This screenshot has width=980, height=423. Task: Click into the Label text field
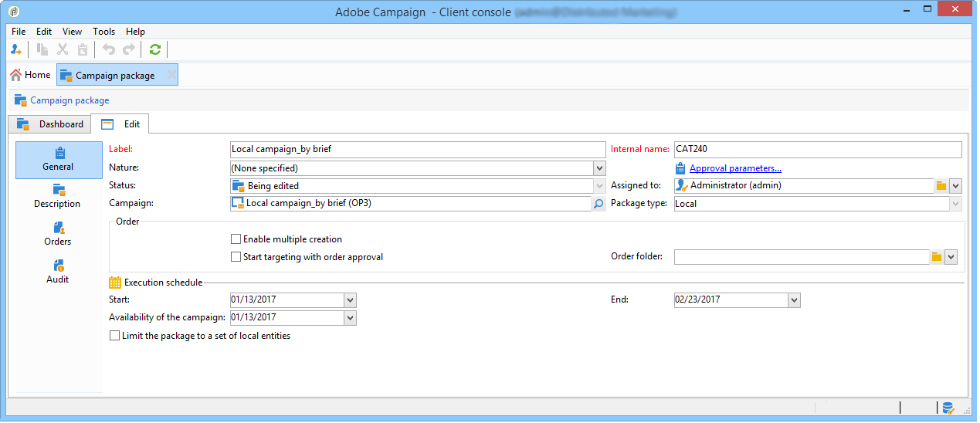click(418, 151)
